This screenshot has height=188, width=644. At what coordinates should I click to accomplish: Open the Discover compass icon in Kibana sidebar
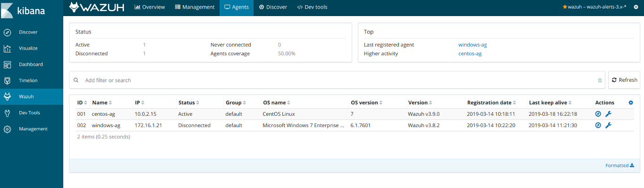7,32
